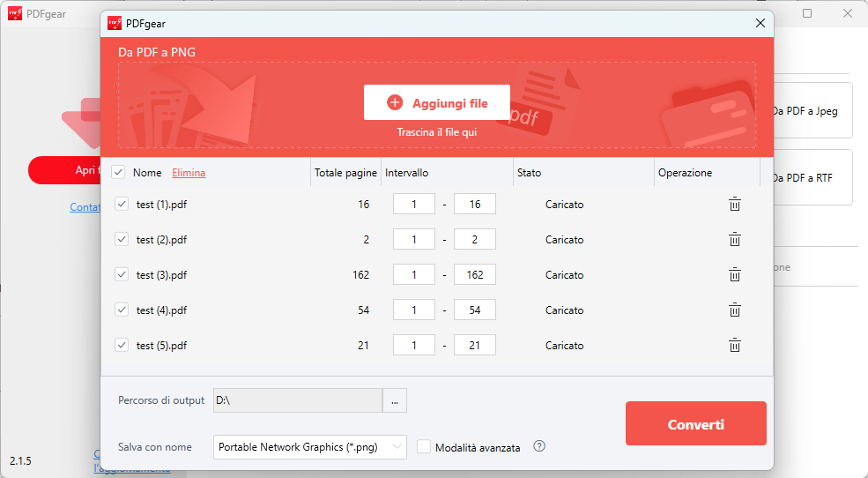The height and width of the screenshot is (478, 868).
Task: Enable Modalità avanzata checkbox
Action: tap(424, 446)
